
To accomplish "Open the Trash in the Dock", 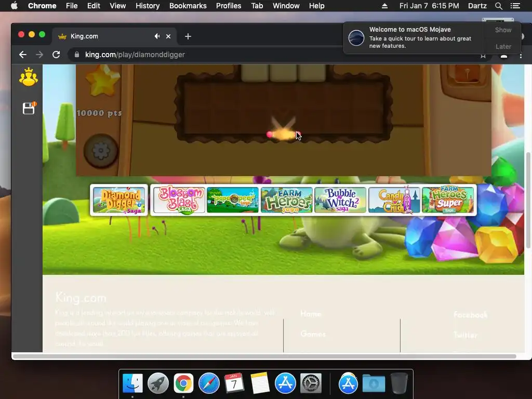I will (399, 383).
